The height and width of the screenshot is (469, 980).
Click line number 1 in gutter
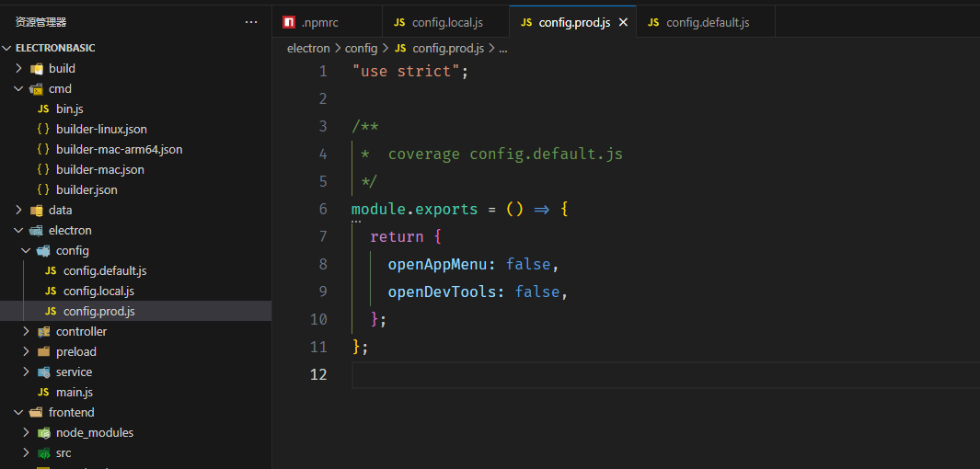pyautogui.click(x=322, y=71)
